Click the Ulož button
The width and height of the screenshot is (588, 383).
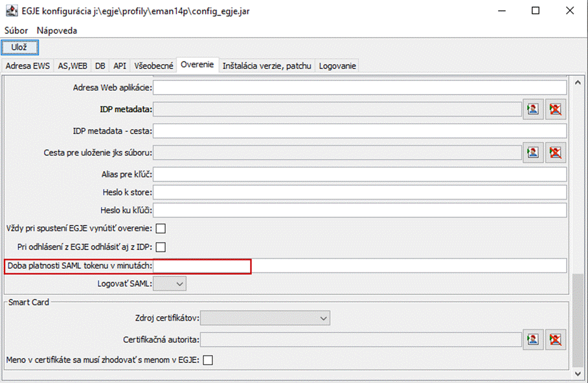coord(19,47)
